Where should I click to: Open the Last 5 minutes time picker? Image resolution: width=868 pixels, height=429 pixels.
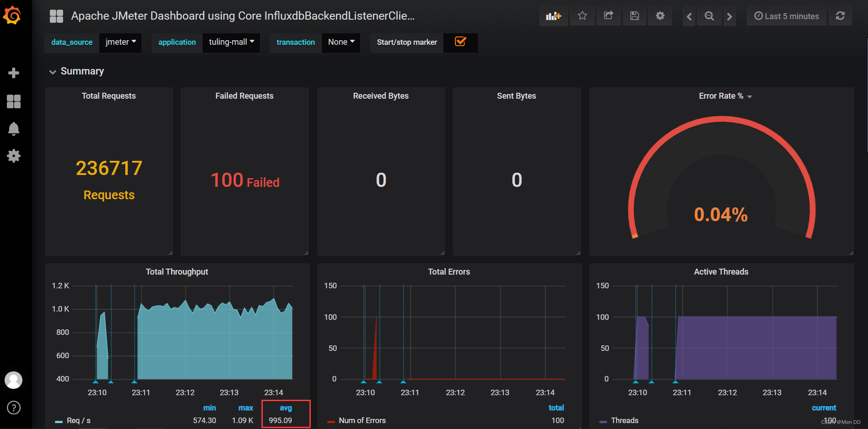click(787, 16)
